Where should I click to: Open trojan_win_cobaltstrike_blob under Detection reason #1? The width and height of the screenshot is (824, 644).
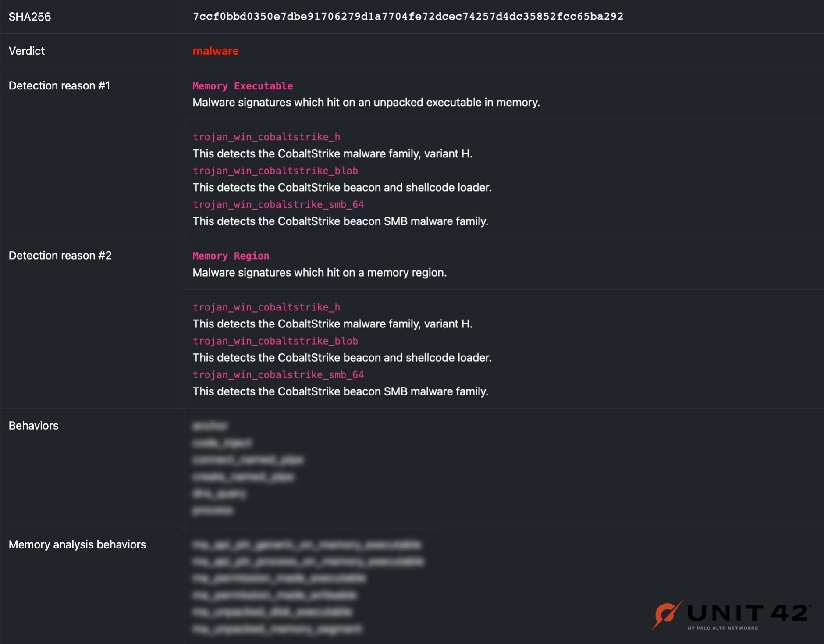[x=275, y=171]
